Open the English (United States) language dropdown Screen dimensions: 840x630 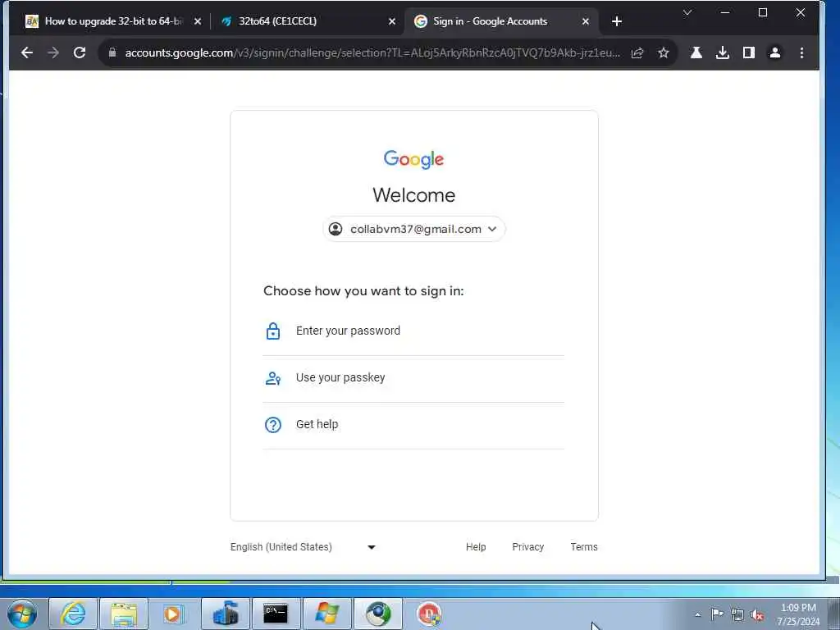[x=304, y=547]
